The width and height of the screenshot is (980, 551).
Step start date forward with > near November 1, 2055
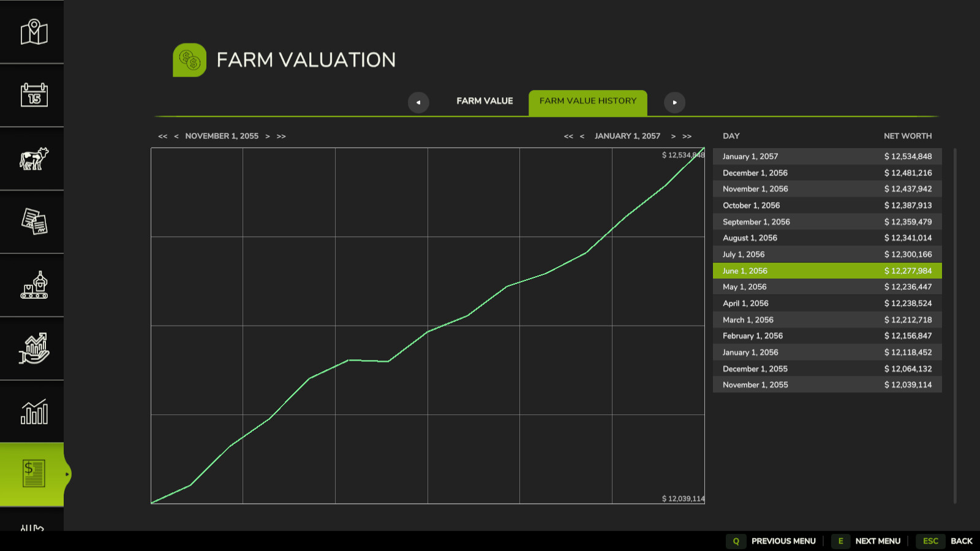tap(268, 136)
